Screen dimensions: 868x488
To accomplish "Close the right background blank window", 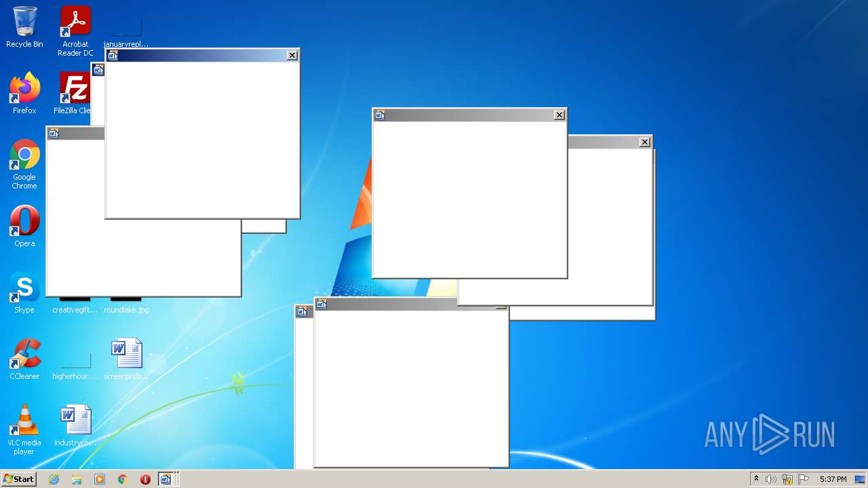I will click(x=645, y=142).
